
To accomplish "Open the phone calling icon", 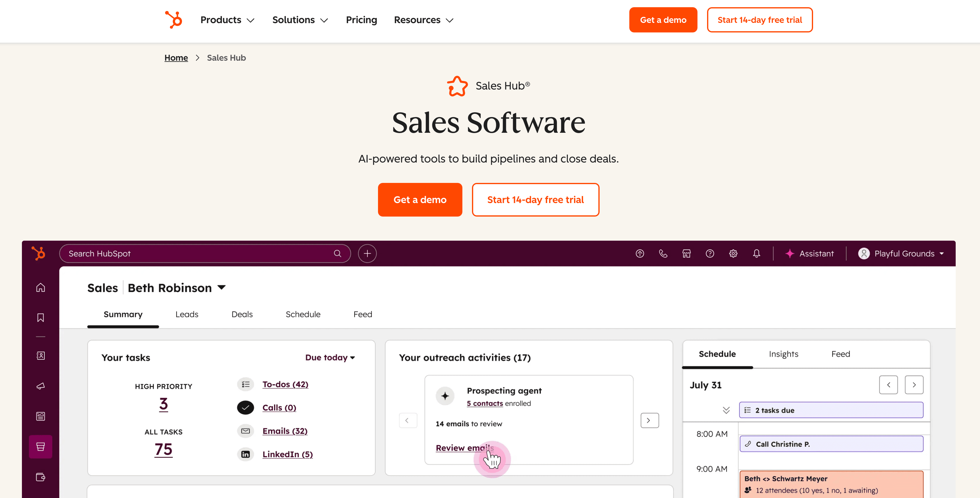I will (x=663, y=254).
